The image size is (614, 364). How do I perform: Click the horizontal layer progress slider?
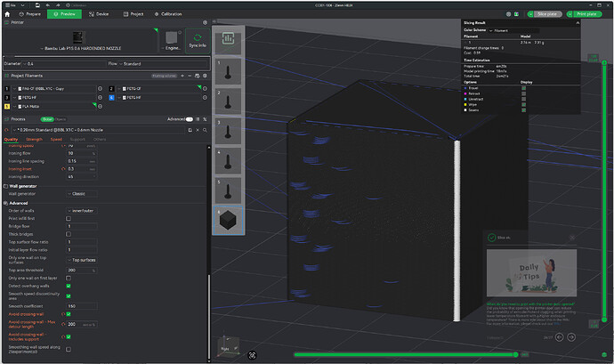click(x=405, y=354)
